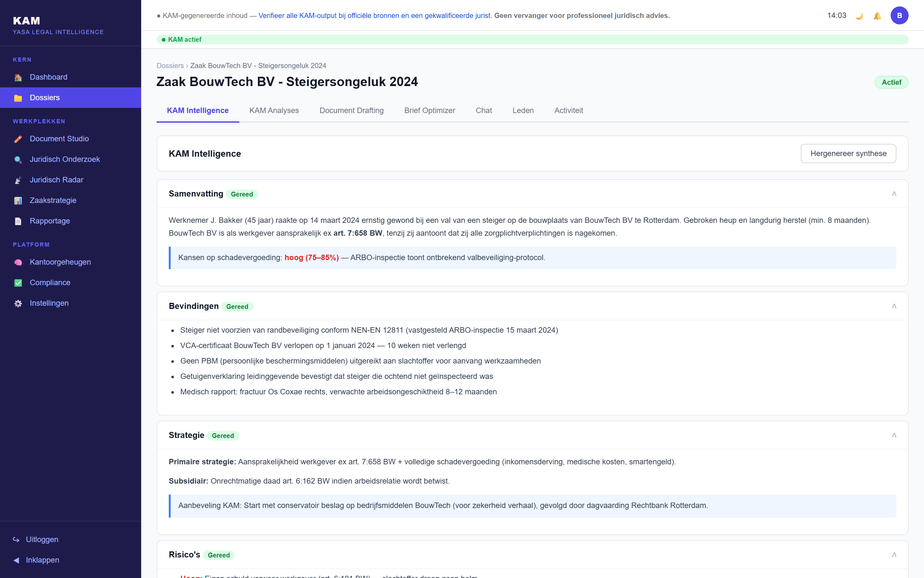Viewport: 924px width, 578px height.
Task: Click the Actief status badge
Action: click(892, 82)
